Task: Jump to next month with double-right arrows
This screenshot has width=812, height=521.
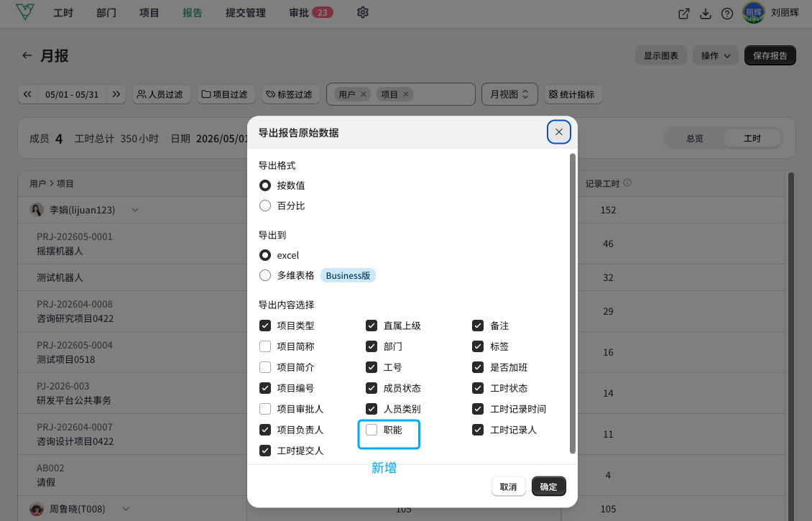Action: pos(116,94)
